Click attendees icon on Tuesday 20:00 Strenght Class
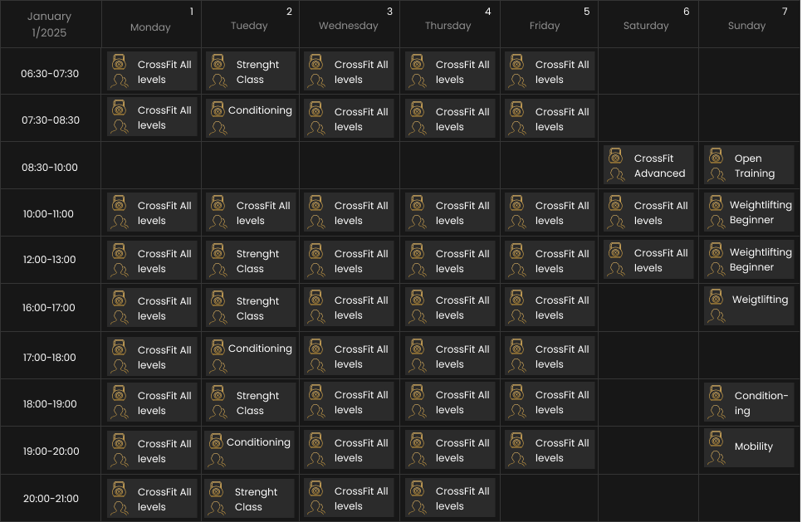Screen dimensions: 812x522 218,507
